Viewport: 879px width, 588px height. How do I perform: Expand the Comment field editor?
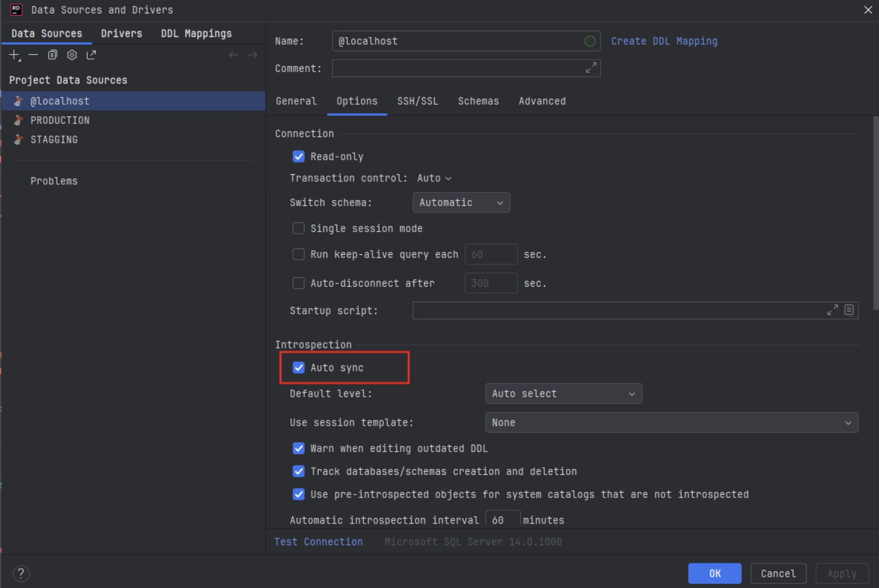click(591, 68)
